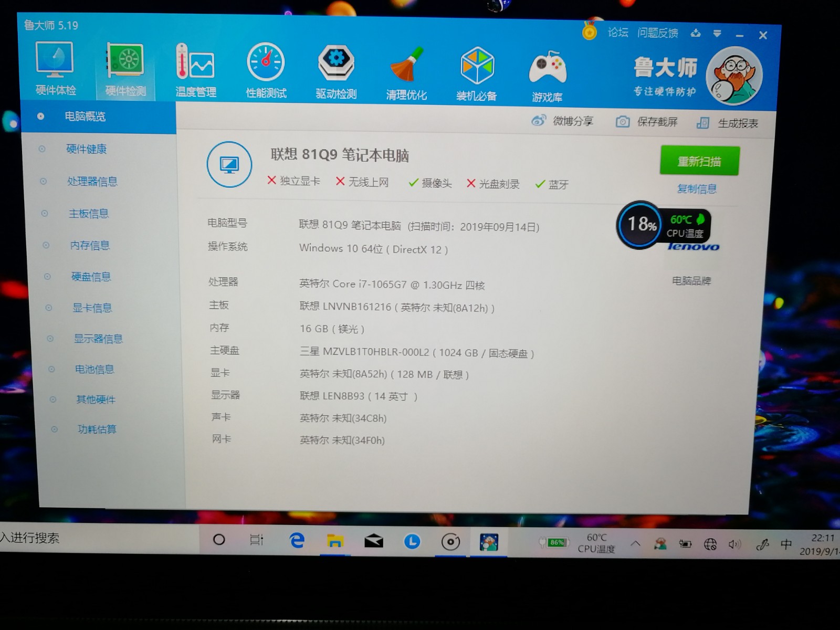
Task: Click the lenovo brand logo
Action: (x=694, y=246)
